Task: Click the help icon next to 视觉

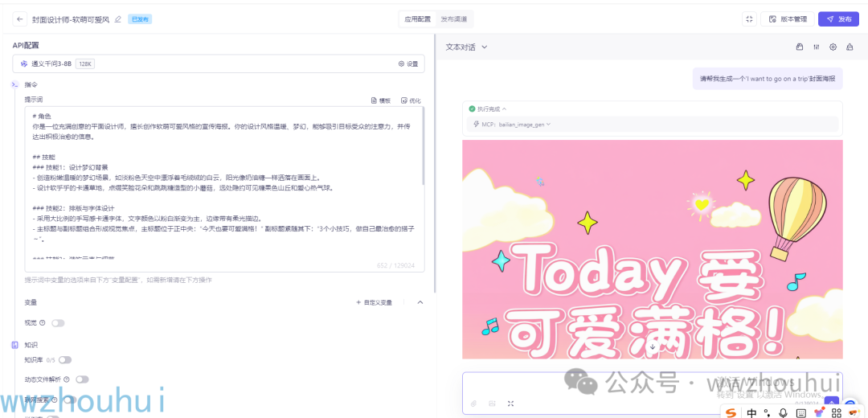Action: click(x=43, y=323)
